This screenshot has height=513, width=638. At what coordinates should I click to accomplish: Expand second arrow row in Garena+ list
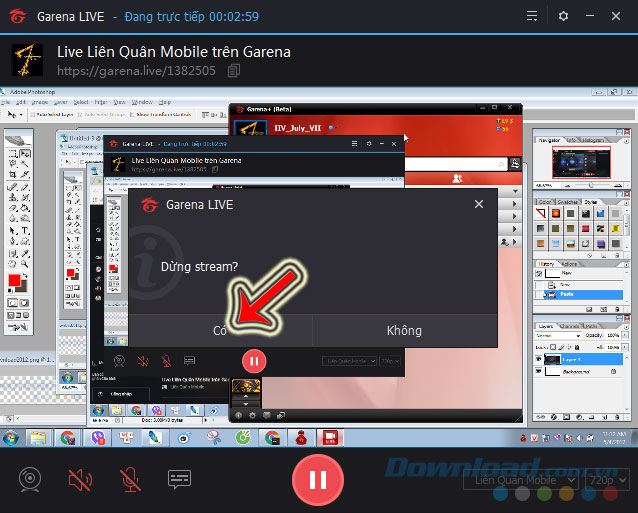(x=515, y=216)
